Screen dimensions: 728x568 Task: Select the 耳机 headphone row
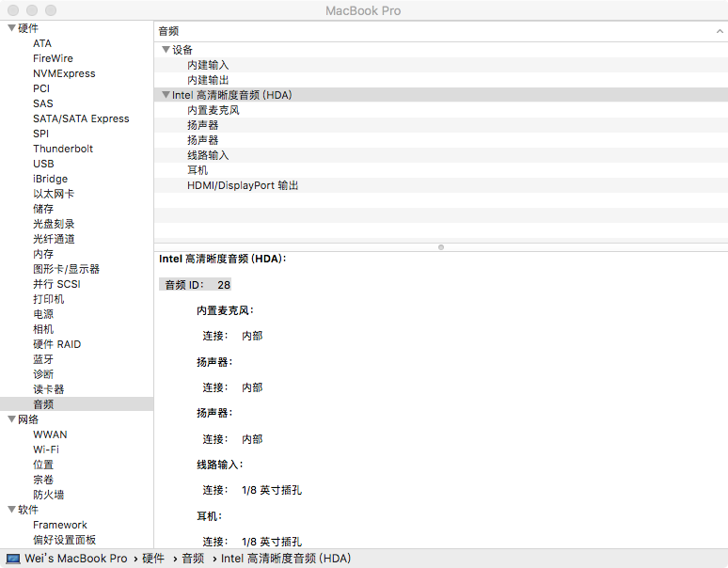198,170
